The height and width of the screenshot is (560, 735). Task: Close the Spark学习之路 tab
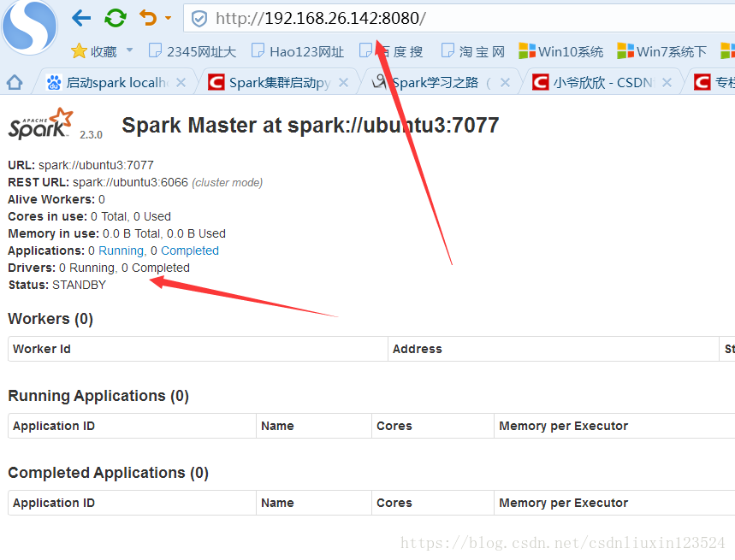[x=505, y=83]
